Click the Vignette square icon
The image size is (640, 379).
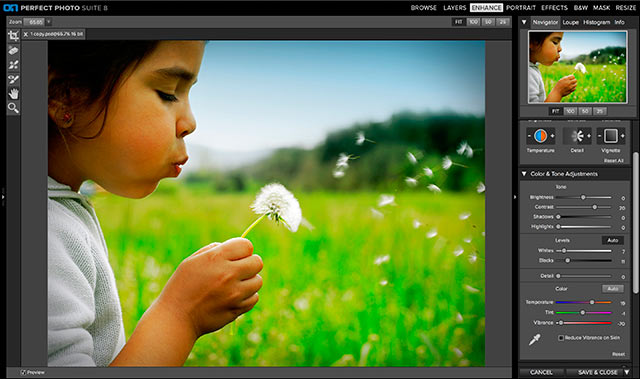coord(611,136)
